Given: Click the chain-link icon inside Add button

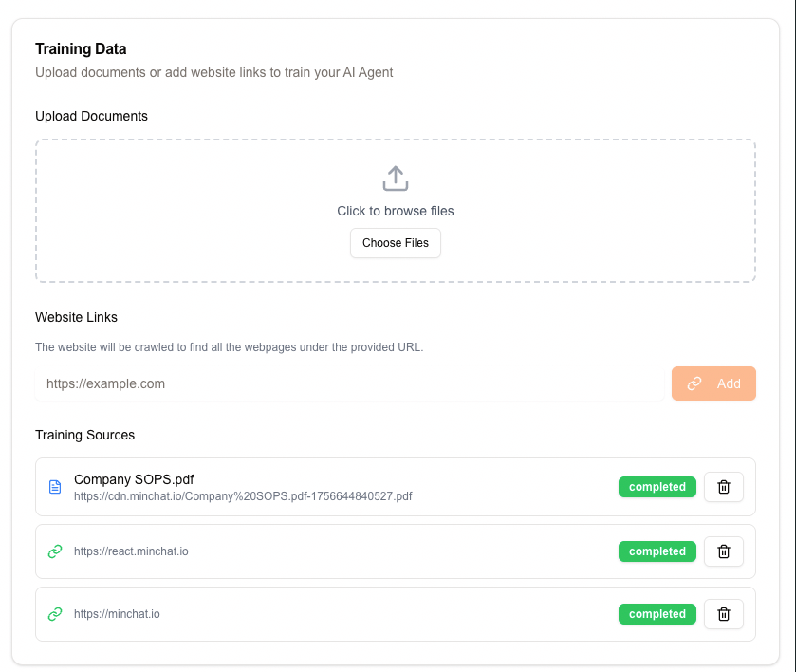Looking at the screenshot, I should 694,383.
